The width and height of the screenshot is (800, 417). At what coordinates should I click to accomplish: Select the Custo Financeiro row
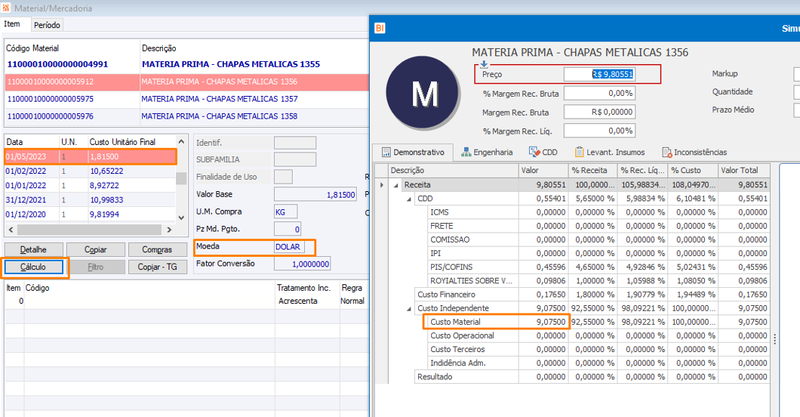[x=592, y=295]
